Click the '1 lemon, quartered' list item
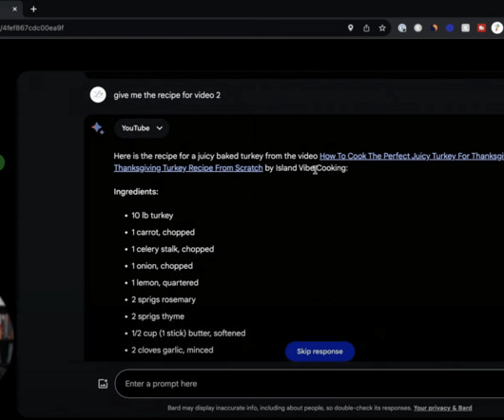Image resolution: width=504 pixels, height=420 pixels. pyautogui.click(x=165, y=283)
